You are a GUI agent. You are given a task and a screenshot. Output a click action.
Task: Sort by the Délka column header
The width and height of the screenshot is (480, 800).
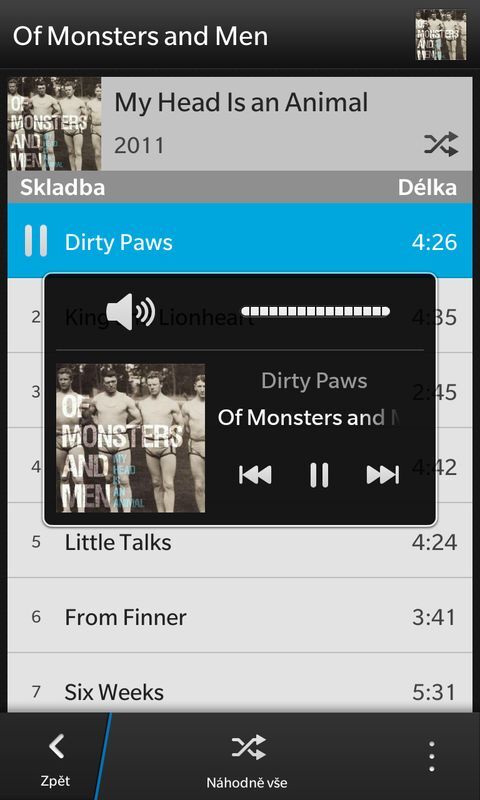click(427, 188)
